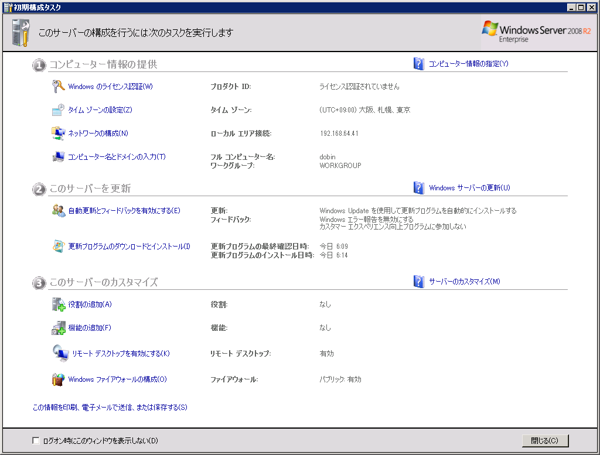Click the download and install updates icon
Viewport: 600px width, 455px height.
[58, 246]
